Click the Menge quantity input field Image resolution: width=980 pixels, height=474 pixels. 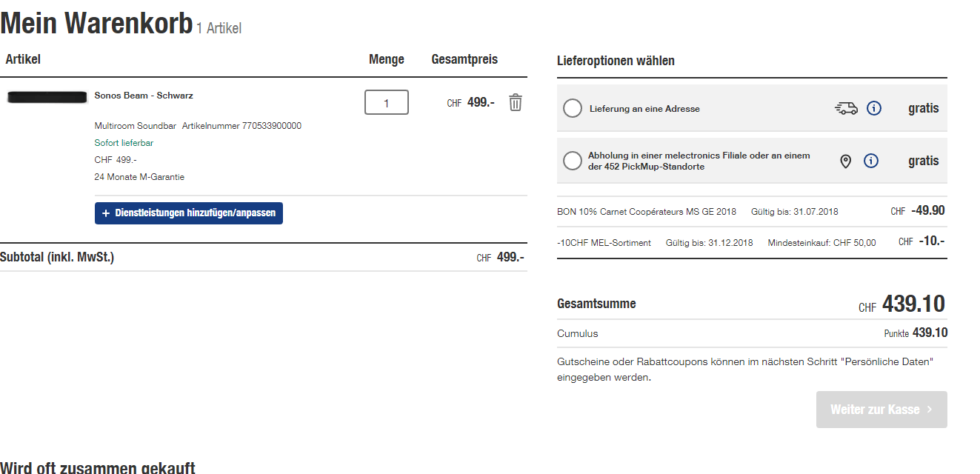pyautogui.click(x=386, y=103)
